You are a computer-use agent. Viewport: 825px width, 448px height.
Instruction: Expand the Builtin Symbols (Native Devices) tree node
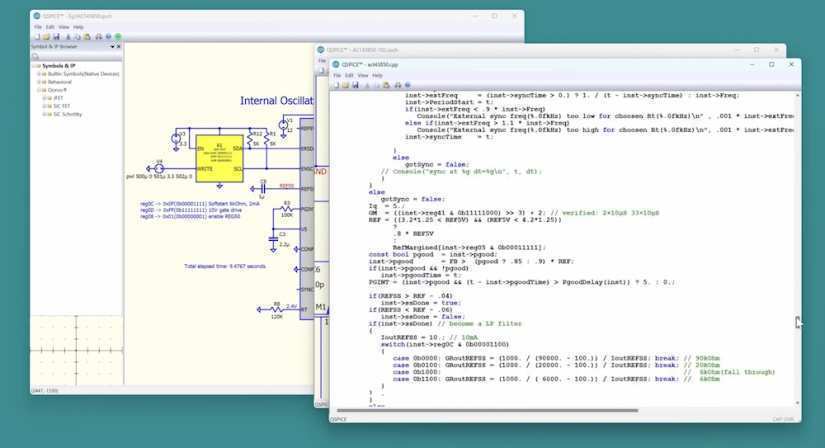point(37,74)
